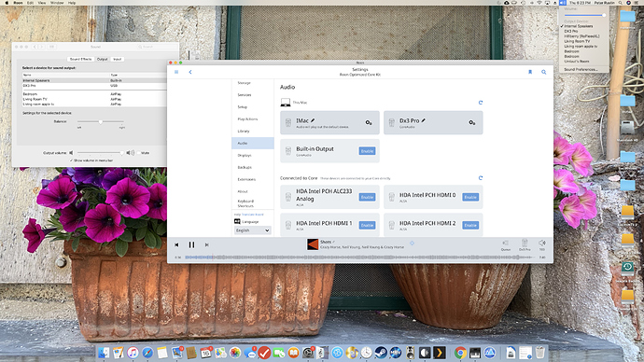Image resolution: width=644 pixels, height=362 pixels.
Task: Pause playback in Roon
Action: pyautogui.click(x=191, y=244)
